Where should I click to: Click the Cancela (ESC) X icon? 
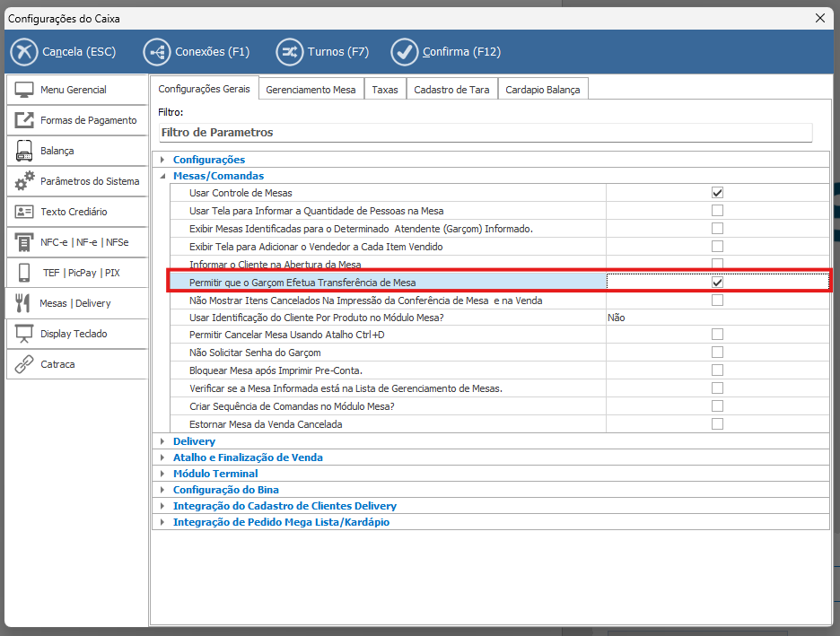coord(24,52)
